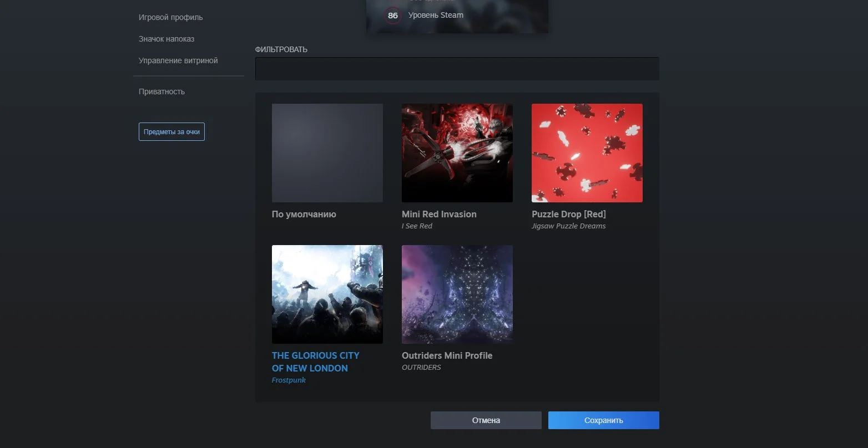Select the Frostpunk New London thumbnail
Image resolution: width=868 pixels, height=448 pixels.
tap(327, 294)
